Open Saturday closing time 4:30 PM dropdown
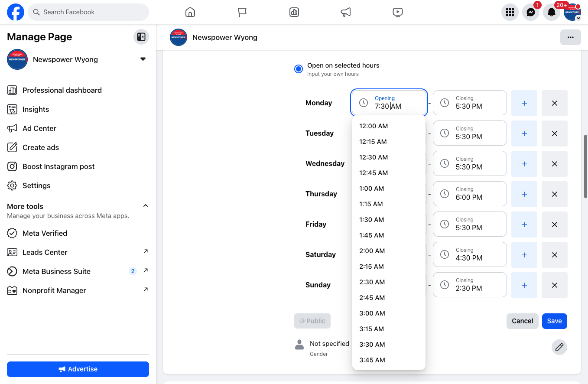This screenshot has width=588, height=384. [470, 254]
